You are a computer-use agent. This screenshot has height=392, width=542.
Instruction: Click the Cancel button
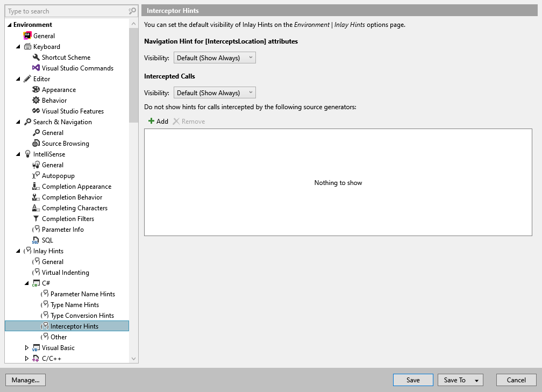(516, 380)
